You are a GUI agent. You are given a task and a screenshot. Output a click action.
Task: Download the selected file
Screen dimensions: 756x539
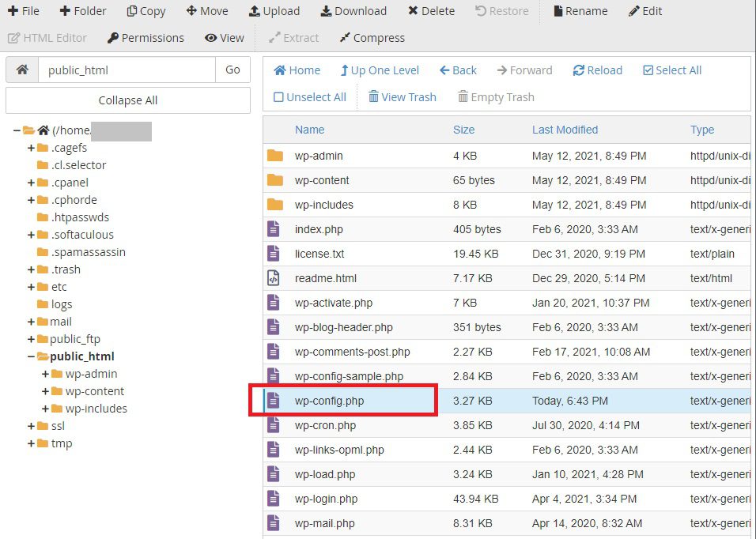(x=353, y=11)
